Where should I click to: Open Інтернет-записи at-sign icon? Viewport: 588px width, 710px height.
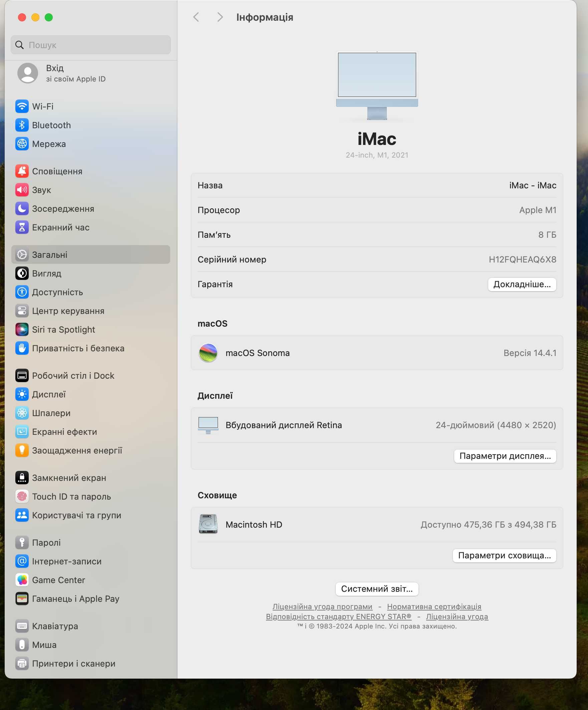point(22,561)
